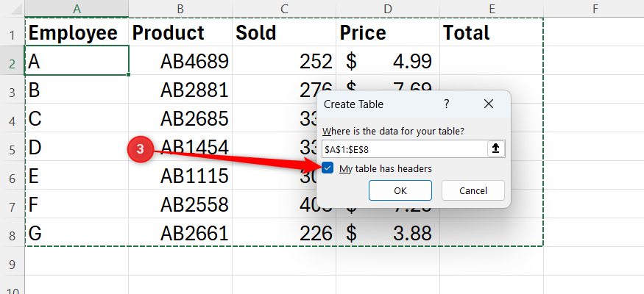Select row 5 header

click(13, 147)
